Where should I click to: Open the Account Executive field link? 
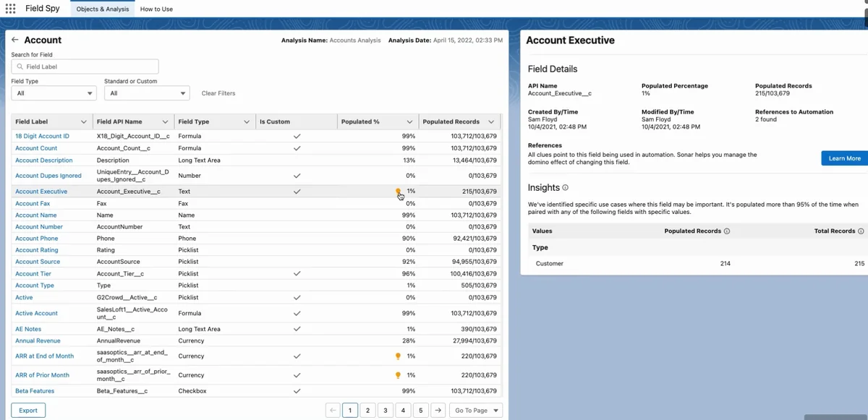tap(41, 192)
